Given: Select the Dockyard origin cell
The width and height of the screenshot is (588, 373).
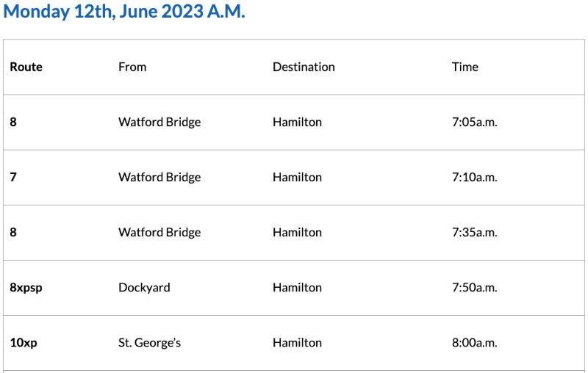Looking at the screenshot, I should pyautogui.click(x=144, y=287).
